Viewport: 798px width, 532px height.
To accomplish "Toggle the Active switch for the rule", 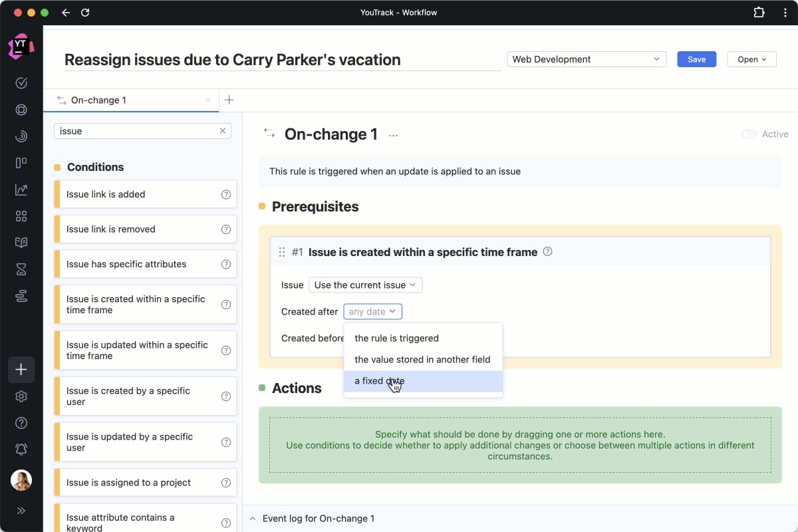I will click(x=749, y=134).
